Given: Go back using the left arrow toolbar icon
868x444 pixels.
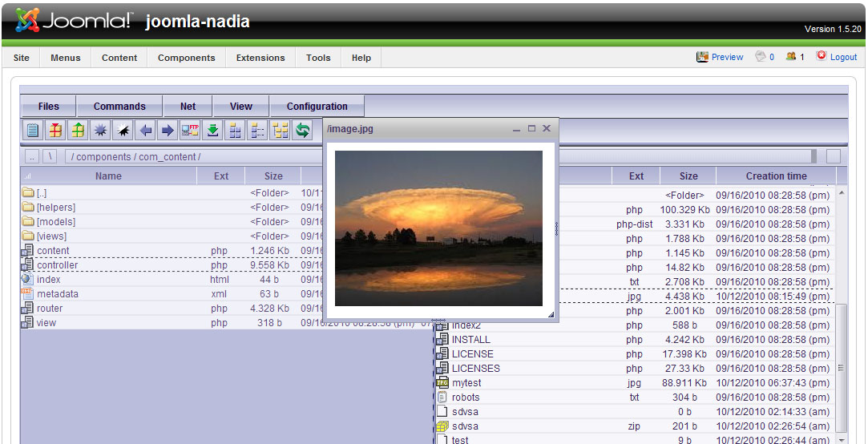Looking at the screenshot, I should click(x=145, y=130).
